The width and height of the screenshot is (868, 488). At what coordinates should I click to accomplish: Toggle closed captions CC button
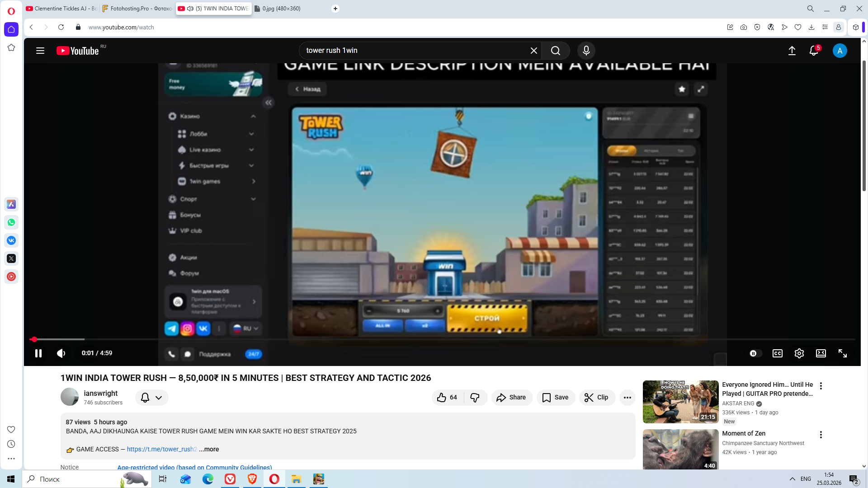777,353
